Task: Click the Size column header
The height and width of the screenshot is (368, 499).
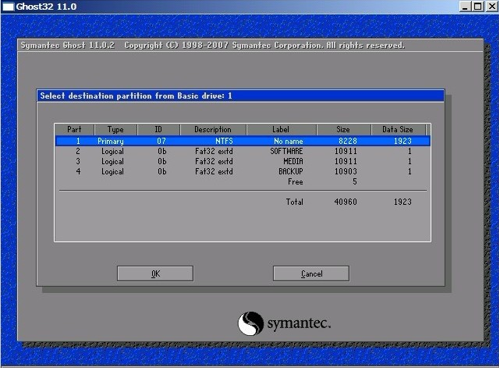Action: tap(343, 129)
